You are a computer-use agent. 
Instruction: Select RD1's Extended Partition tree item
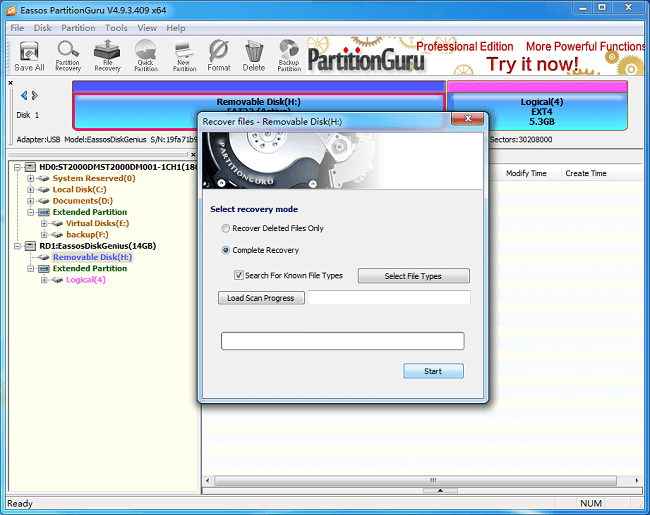tap(90, 269)
